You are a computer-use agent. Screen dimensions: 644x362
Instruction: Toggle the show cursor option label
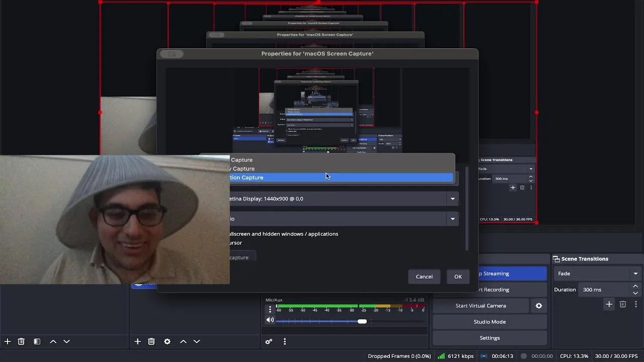[236, 243]
